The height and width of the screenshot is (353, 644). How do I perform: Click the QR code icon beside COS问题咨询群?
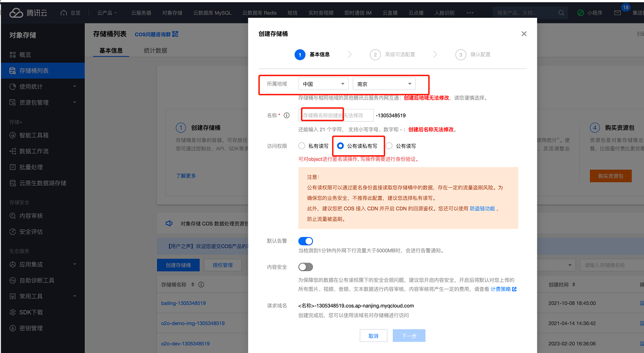coord(175,34)
